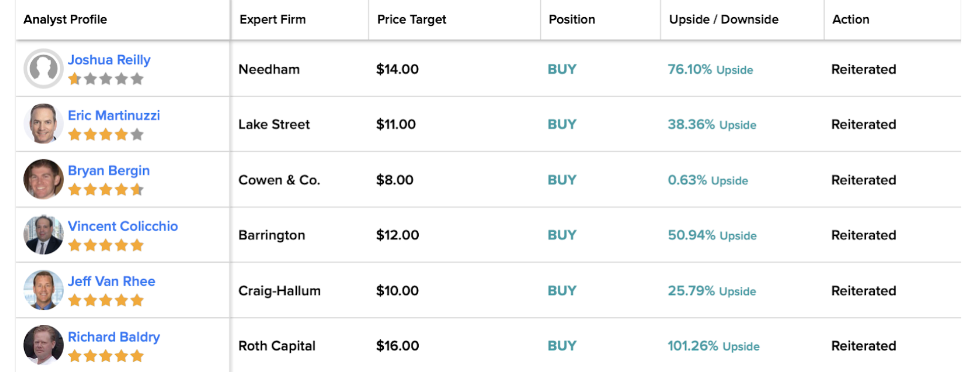Go to Jeff Van Rhee's profile

point(112,281)
